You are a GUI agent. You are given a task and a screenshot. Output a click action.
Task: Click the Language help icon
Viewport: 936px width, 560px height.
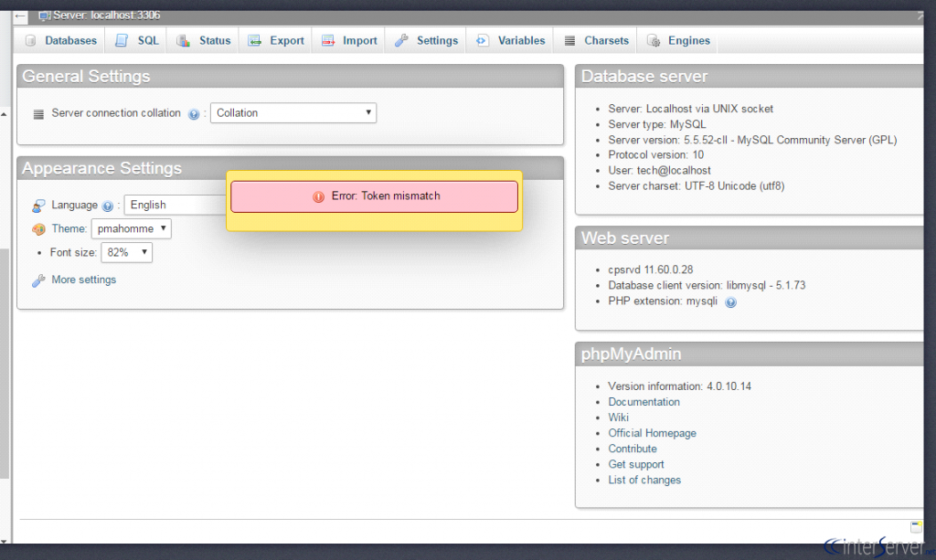tap(108, 206)
